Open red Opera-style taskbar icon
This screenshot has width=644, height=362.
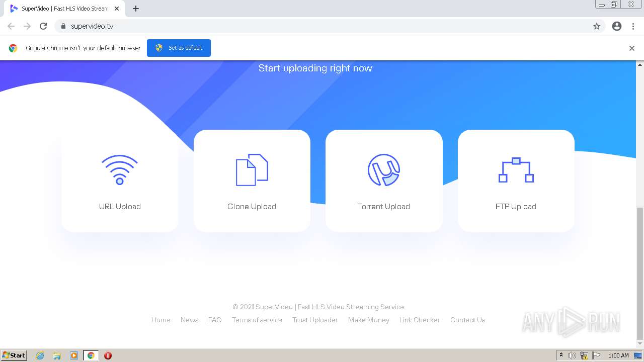click(108, 355)
